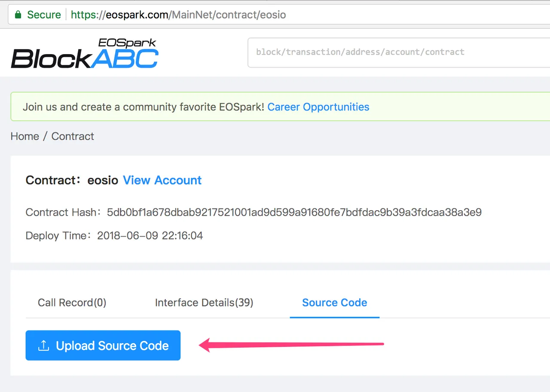Click the Upload Source Code button
The width and height of the screenshot is (550, 392).
(103, 345)
